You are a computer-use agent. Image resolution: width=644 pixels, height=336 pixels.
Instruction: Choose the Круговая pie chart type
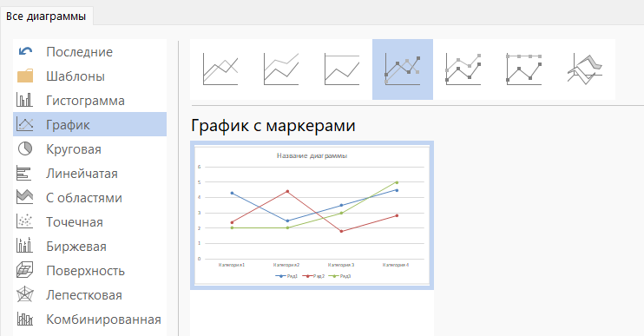coord(90,148)
